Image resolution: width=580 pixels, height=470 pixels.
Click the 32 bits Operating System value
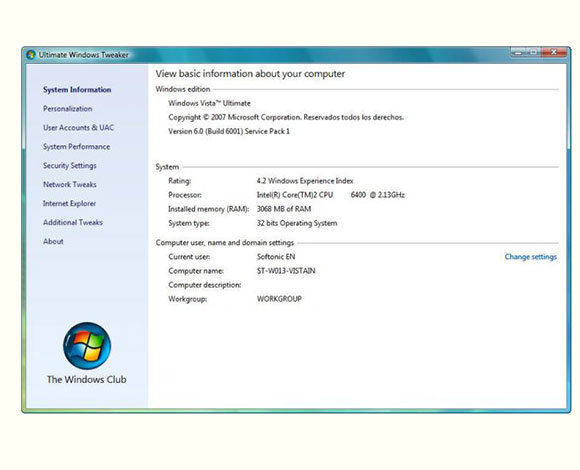coord(297,223)
